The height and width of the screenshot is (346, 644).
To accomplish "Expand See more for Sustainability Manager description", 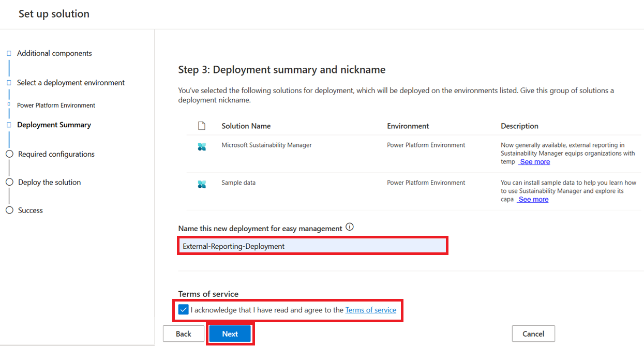I will tap(534, 162).
